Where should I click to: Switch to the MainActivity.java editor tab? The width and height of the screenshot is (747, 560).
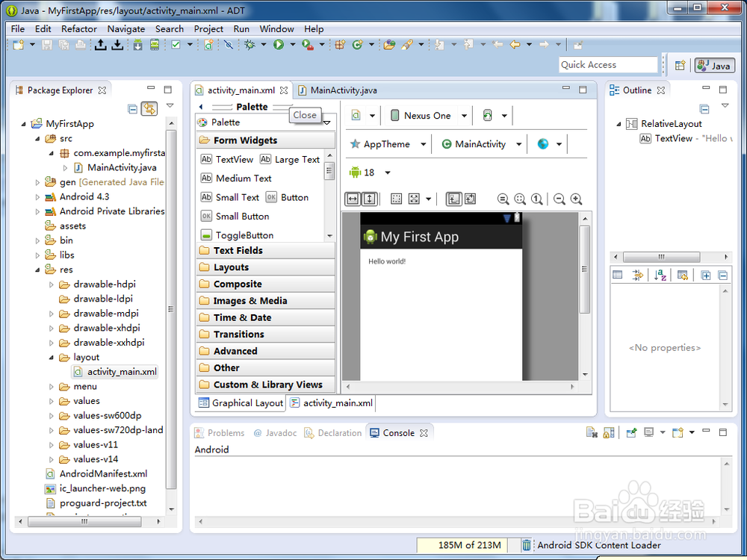[338, 90]
